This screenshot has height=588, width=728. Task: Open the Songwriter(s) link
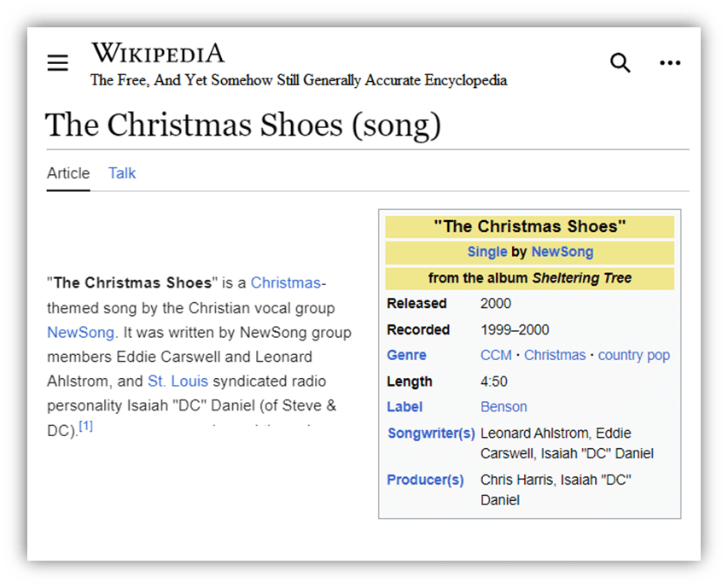click(431, 433)
